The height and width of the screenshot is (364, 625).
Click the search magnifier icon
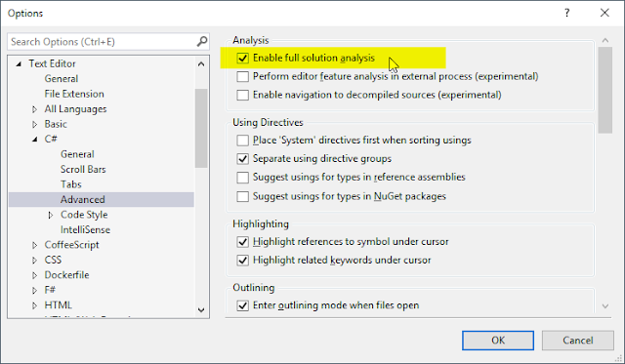[x=202, y=41]
